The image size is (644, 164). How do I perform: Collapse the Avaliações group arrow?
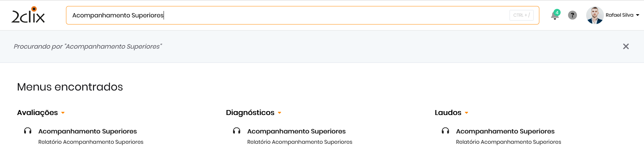63,113
